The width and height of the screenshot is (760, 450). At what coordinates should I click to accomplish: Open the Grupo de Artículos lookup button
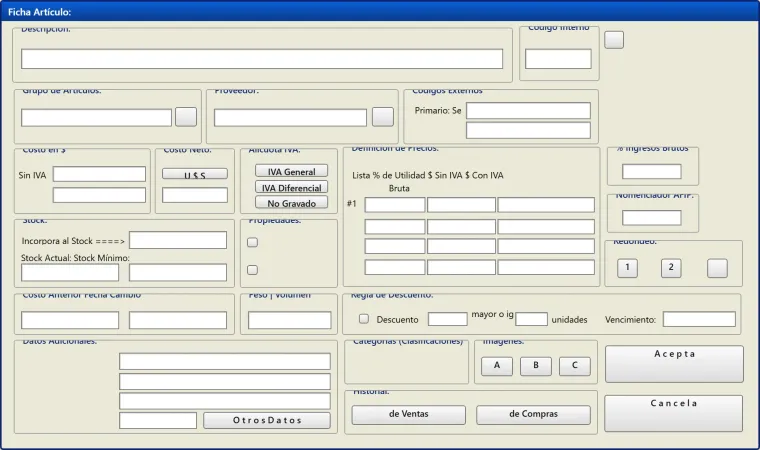(x=186, y=117)
